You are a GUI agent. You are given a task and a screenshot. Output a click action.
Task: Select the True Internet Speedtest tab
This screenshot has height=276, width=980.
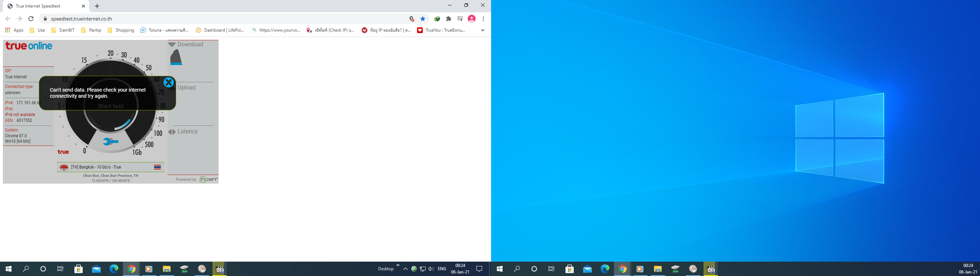pyautogui.click(x=46, y=6)
